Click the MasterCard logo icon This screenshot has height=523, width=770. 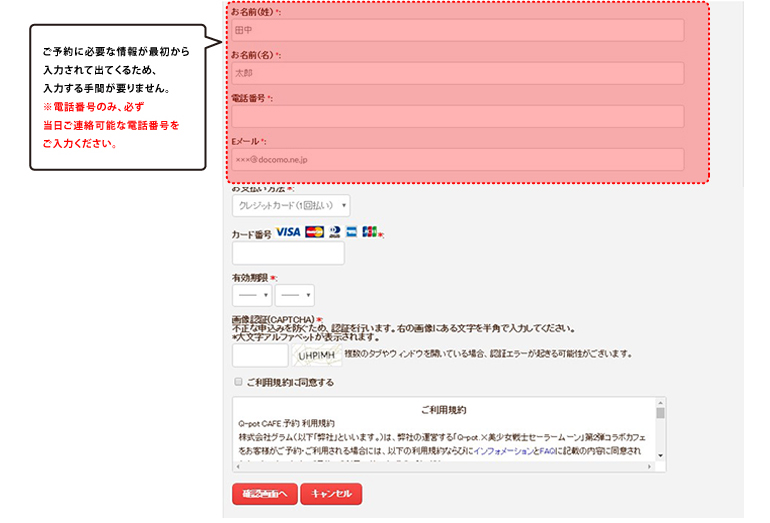click(x=314, y=232)
